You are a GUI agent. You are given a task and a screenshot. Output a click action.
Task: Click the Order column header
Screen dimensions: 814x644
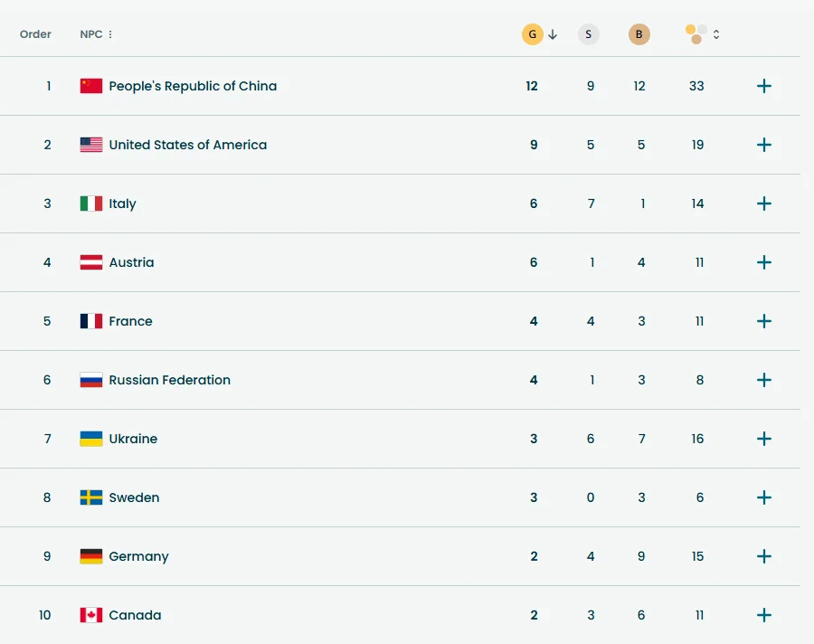coord(35,34)
